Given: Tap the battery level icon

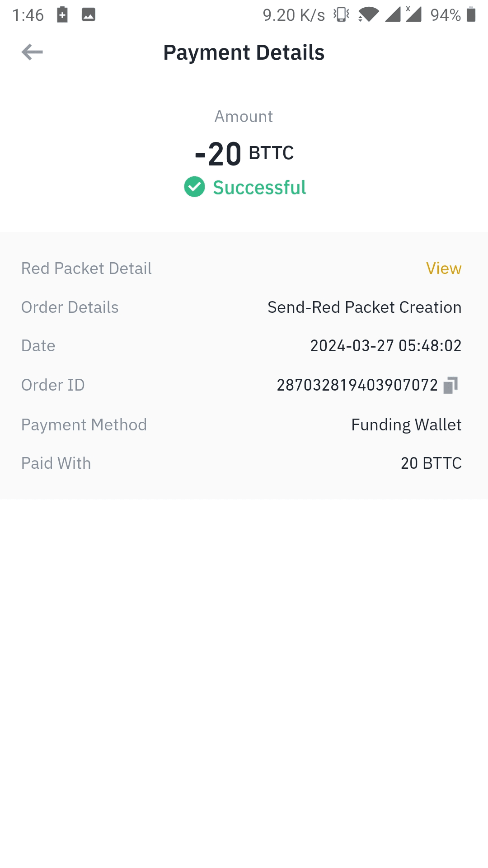Looking at the screenshot, I should [x=471, y=15].
